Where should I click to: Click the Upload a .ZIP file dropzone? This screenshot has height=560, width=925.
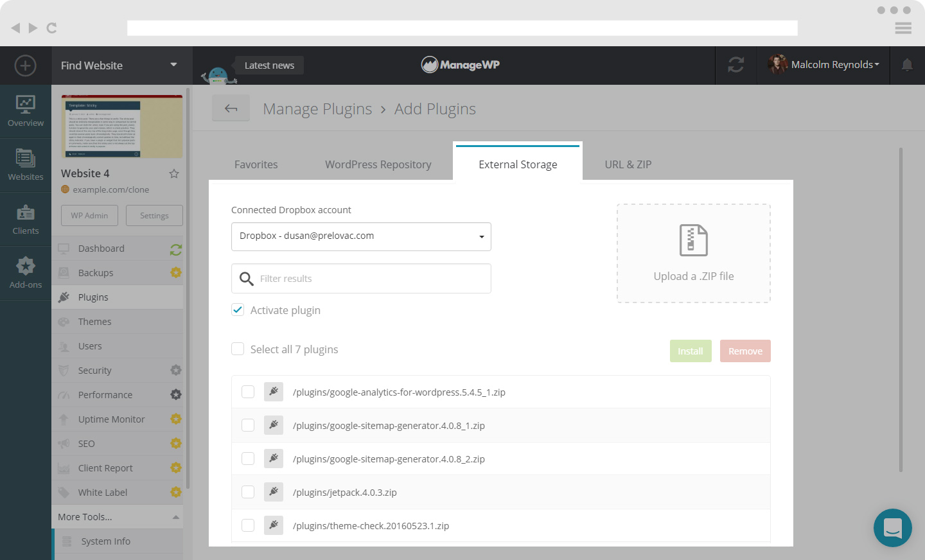[x=694, y=254]
